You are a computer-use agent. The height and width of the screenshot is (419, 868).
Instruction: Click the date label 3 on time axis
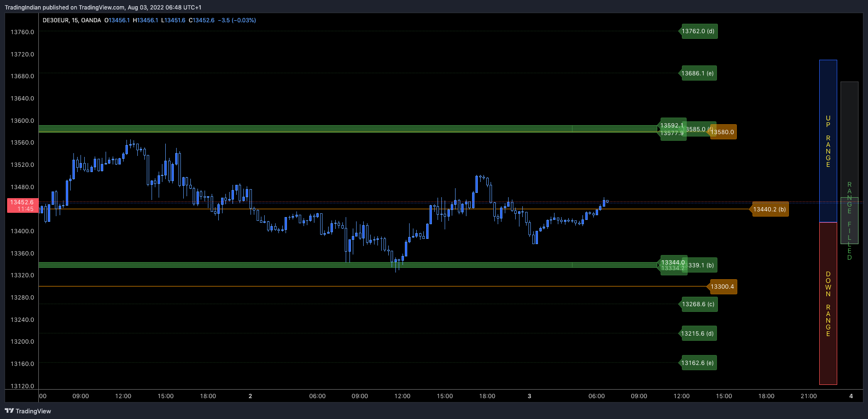(529, 396)
